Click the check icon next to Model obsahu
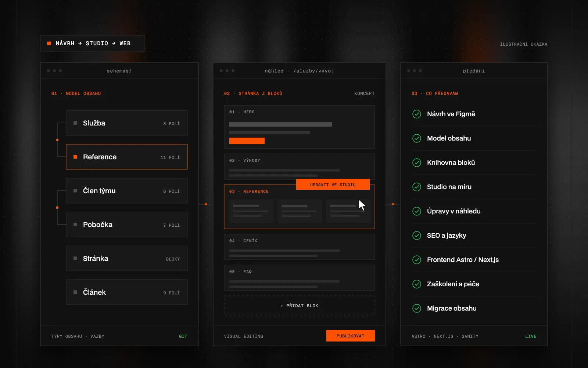 point(417,138)
